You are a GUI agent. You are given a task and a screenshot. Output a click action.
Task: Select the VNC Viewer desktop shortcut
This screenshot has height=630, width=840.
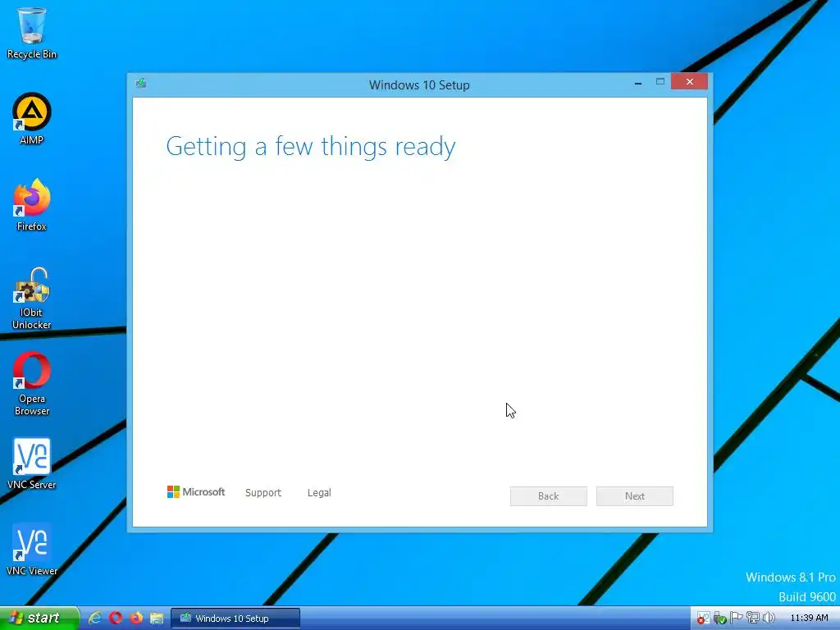(x=32, y=550)
